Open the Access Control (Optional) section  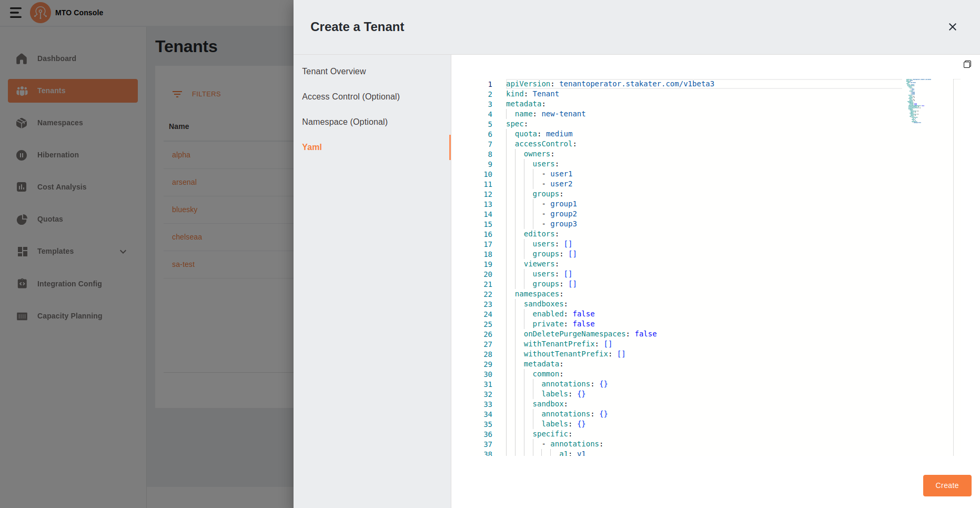click(x=351, y=96)
